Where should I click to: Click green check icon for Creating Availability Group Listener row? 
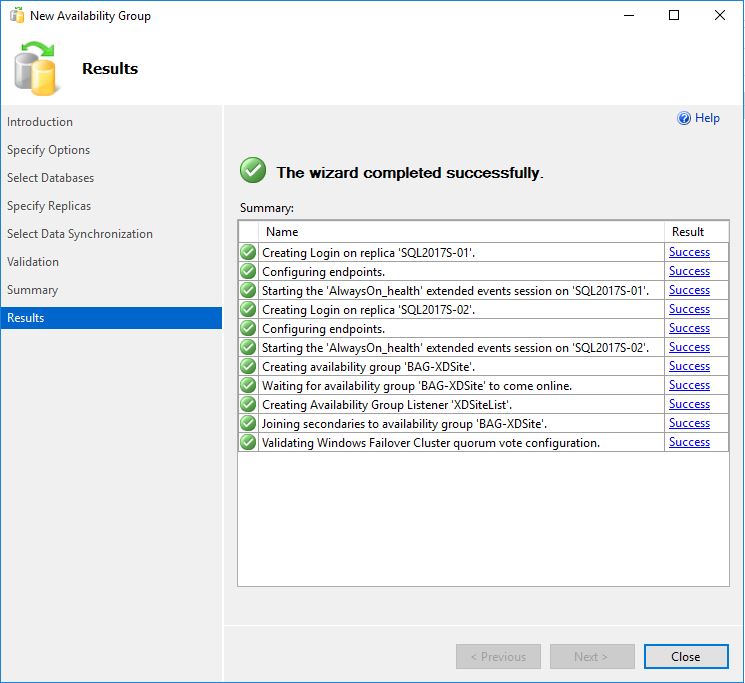(x=248, y=404)
